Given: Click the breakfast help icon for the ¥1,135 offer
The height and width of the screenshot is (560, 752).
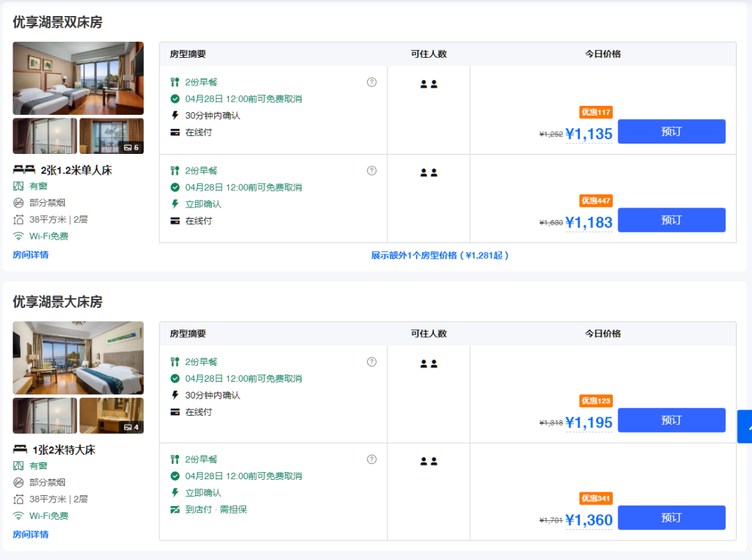Looking at the screenshot, I should [372, 82].
